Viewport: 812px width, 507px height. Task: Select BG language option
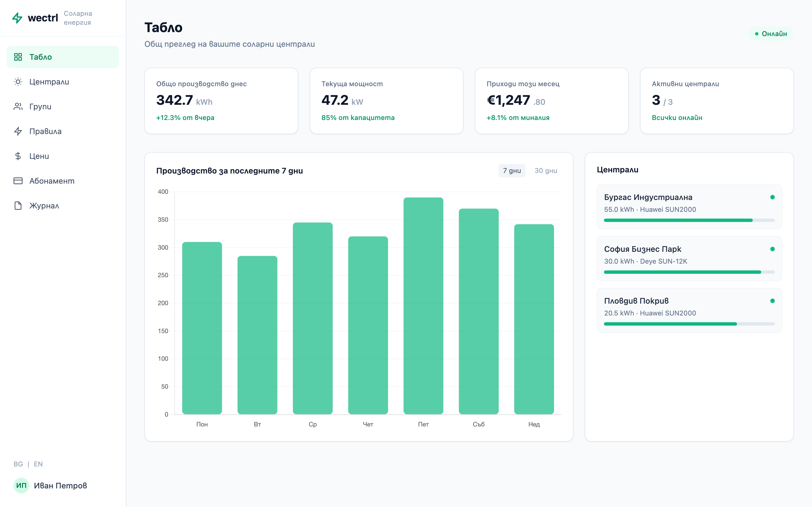18,464
